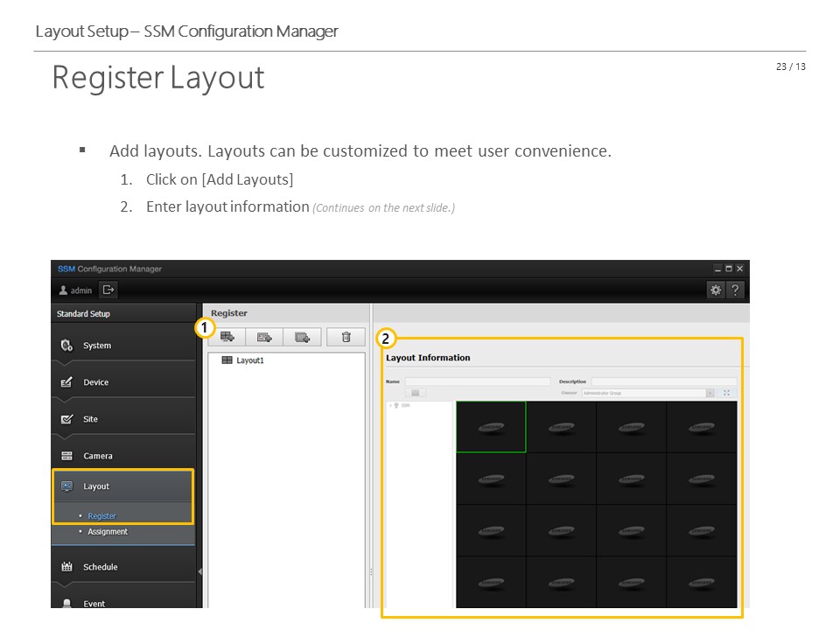Maximize the SSM Configuration Manager window

pos(729,269)
